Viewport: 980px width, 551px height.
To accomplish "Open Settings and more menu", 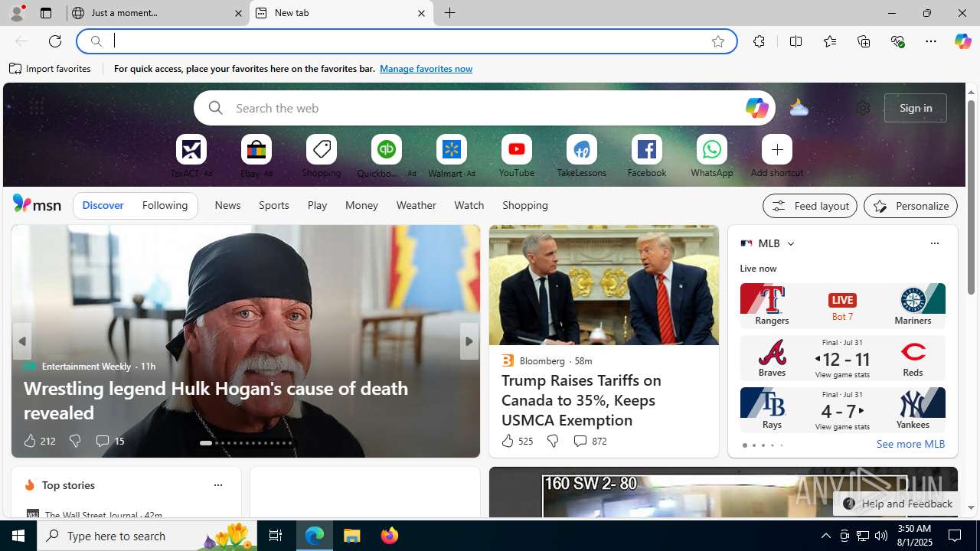I will [931, 41].
